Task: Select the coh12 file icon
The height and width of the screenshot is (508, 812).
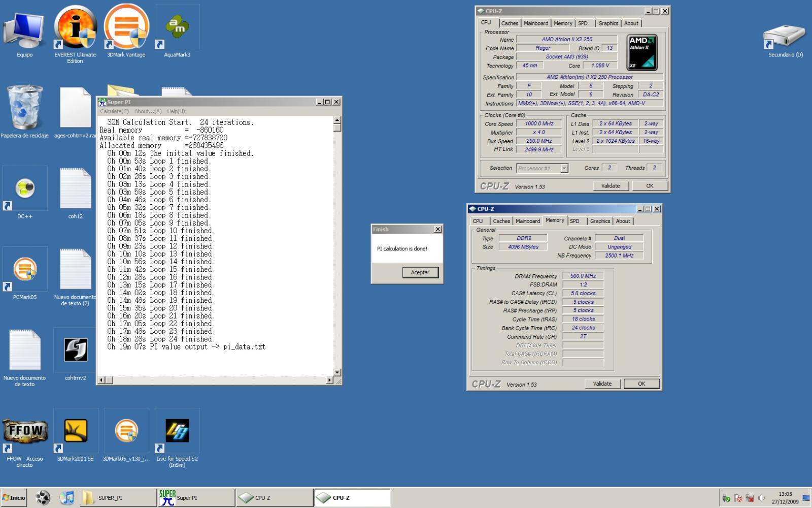Action: [75, 193]
